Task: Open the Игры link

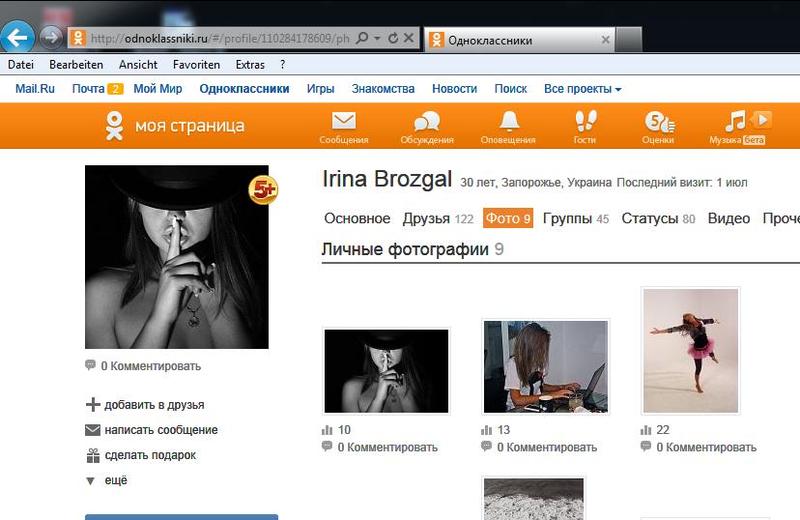Action: tap(320, 89)
